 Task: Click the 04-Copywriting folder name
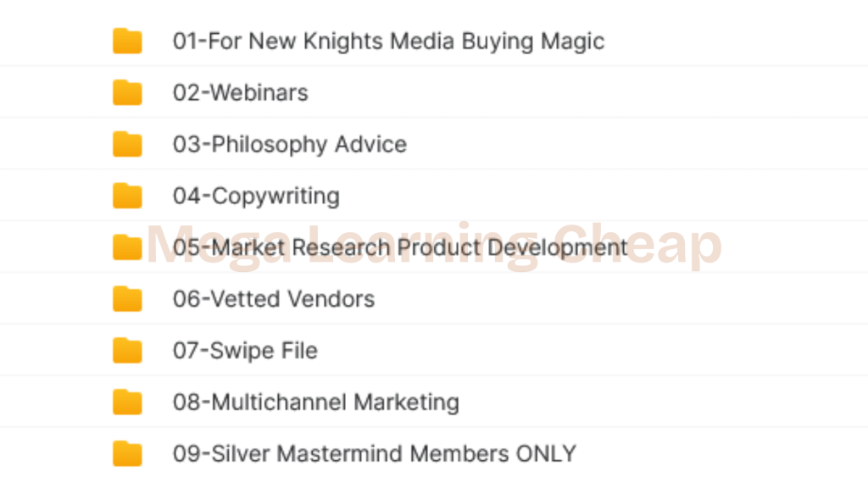tap(256, 196)
